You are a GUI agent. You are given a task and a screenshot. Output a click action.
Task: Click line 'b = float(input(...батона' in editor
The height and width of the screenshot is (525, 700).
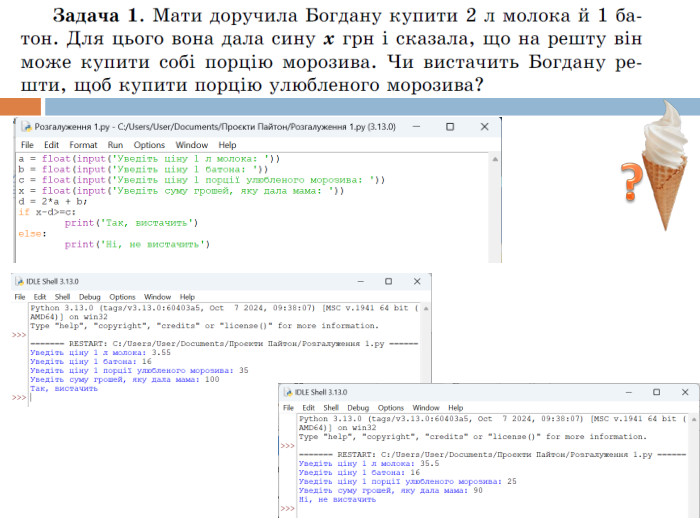tap(143, 169)
